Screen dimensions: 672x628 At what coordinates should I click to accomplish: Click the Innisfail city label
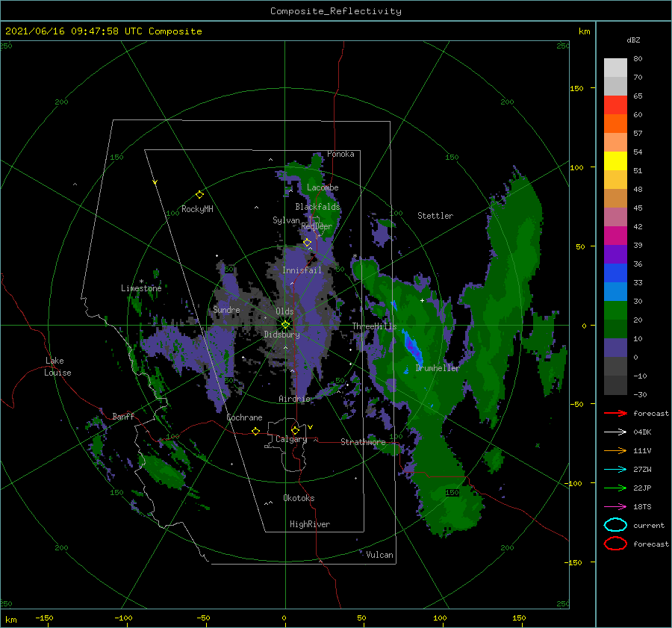coord(302,270)
